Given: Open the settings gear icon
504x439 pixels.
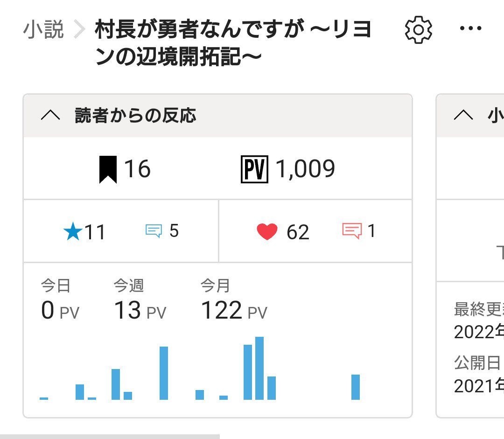Looking at the screenshot, I should (x=418, y=30).
